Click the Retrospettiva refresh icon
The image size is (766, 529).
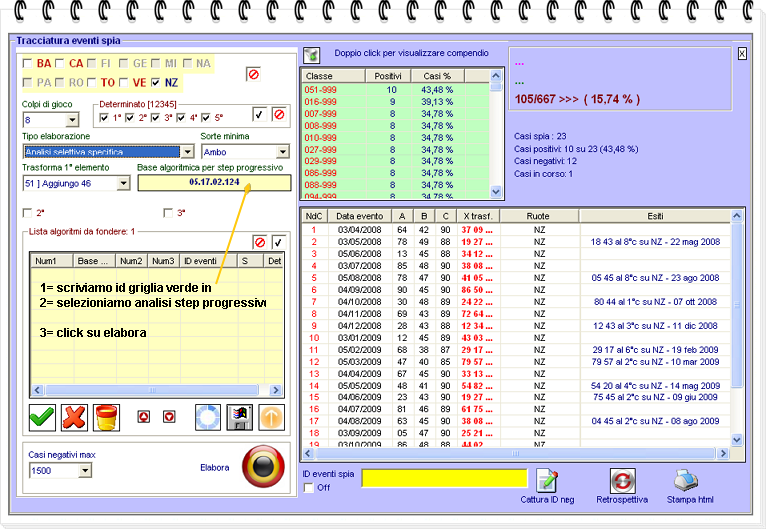[622, 481]
